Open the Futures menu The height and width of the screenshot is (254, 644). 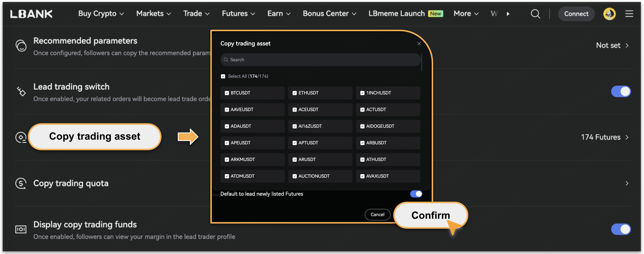tap(238, 14)
